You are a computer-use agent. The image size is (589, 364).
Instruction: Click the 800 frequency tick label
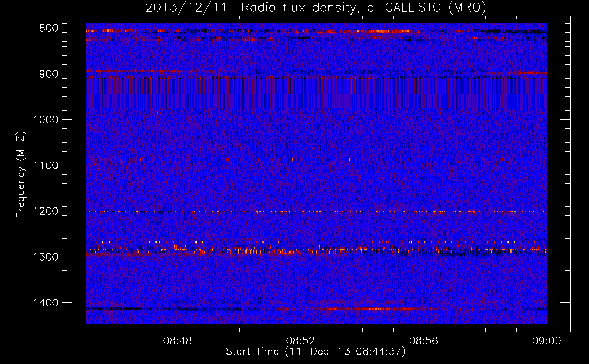[x=49, y=28]
